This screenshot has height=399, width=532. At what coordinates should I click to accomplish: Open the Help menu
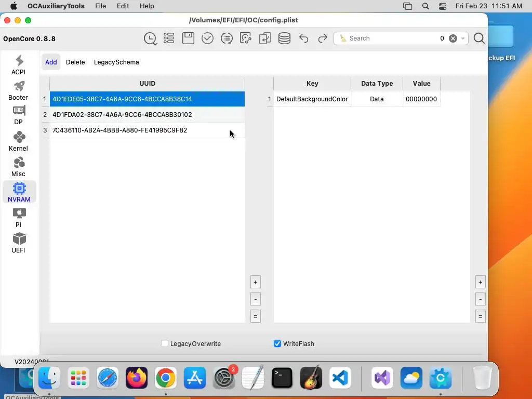click(x=147, y=6)
